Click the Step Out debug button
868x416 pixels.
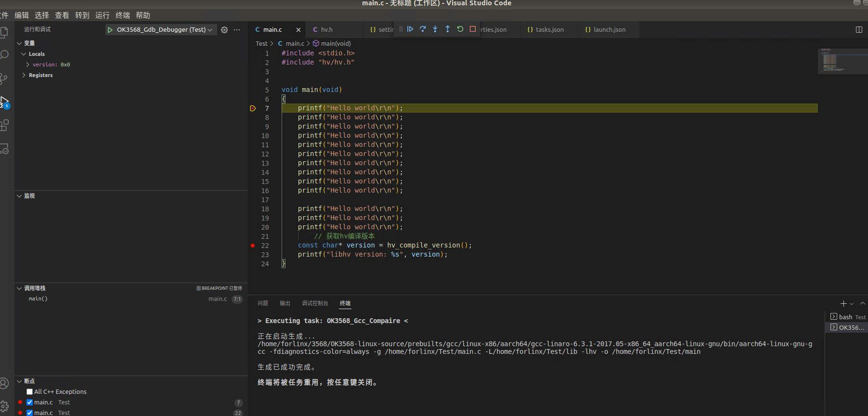point(448,29)
